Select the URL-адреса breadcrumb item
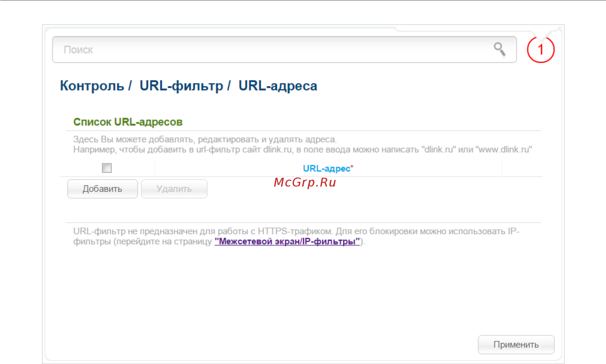This screenshot has width=606, height=364. [278, 86]
